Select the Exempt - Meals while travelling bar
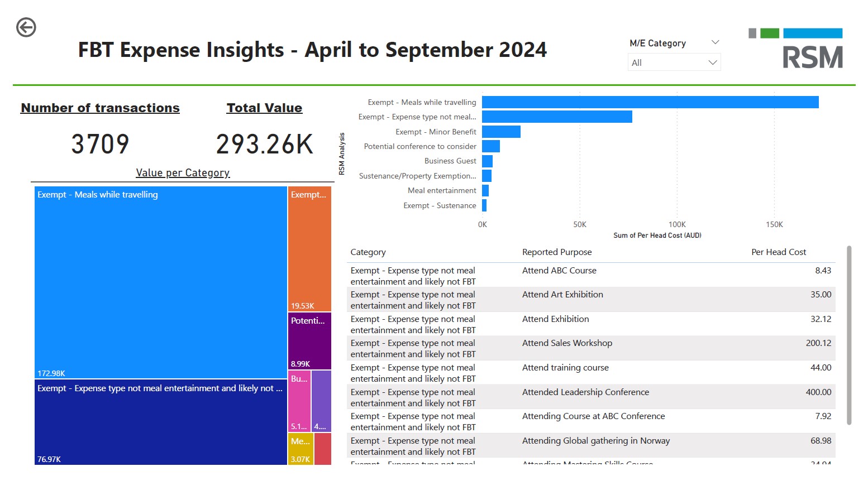868x500 pixels. pyautogui.click(x=650, y=102)
